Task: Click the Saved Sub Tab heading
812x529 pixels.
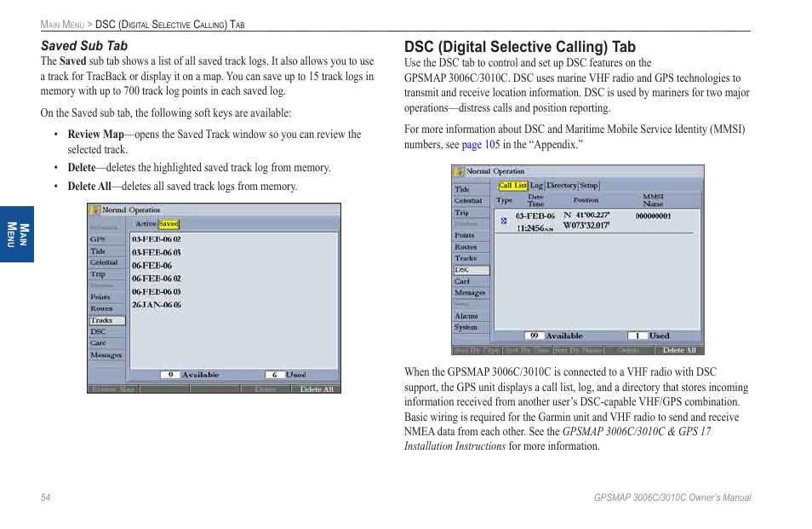Action: 84,46
